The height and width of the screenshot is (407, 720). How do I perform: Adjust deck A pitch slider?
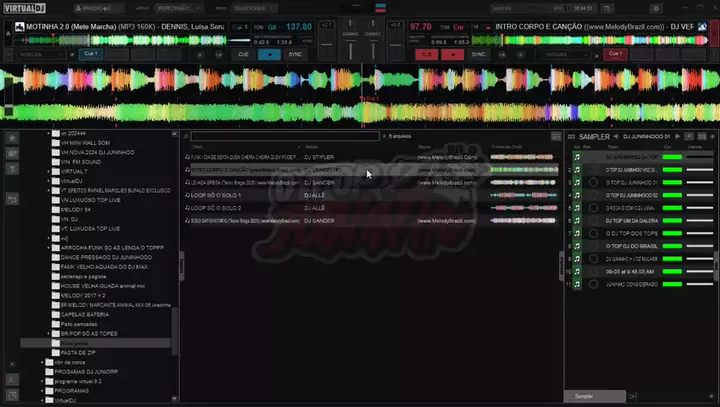[326, 45]
